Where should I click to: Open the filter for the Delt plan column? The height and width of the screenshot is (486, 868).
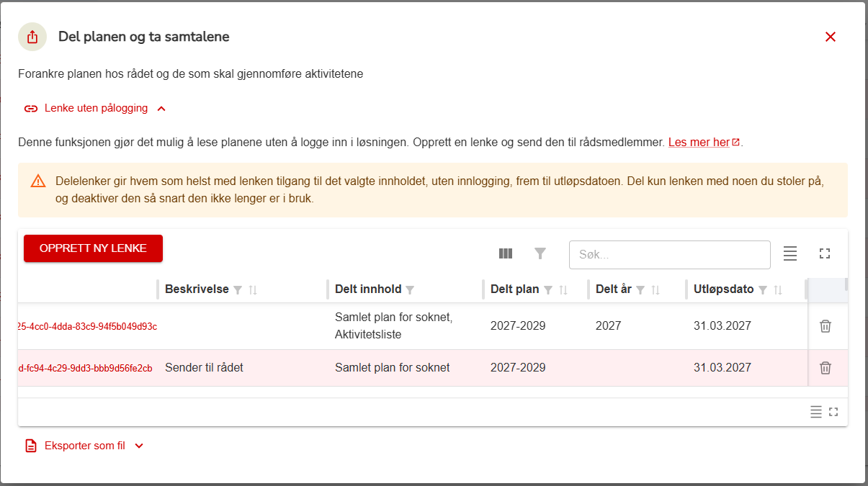(548, 290)
